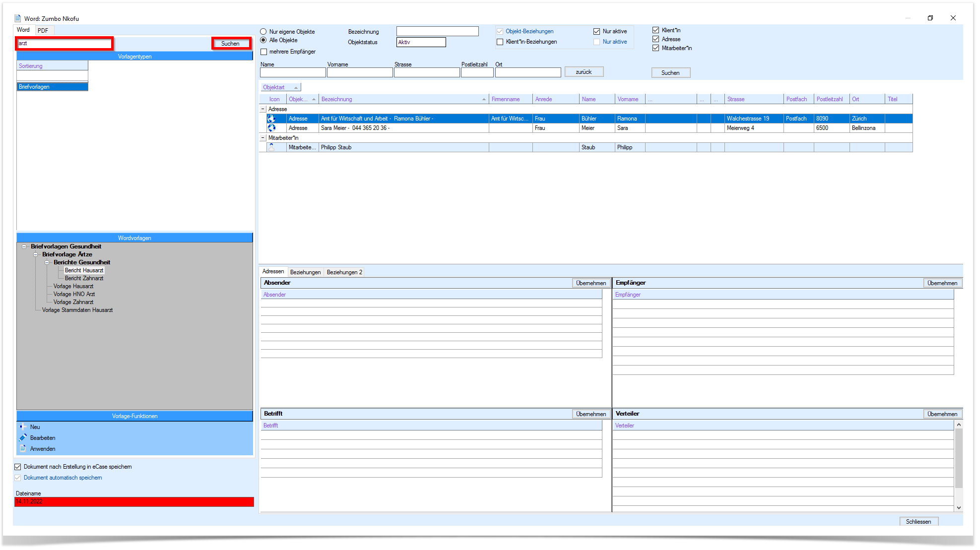Click the Postleitzahl filter input field
This screenshot has width=980, height=550.
click(477, 72)
